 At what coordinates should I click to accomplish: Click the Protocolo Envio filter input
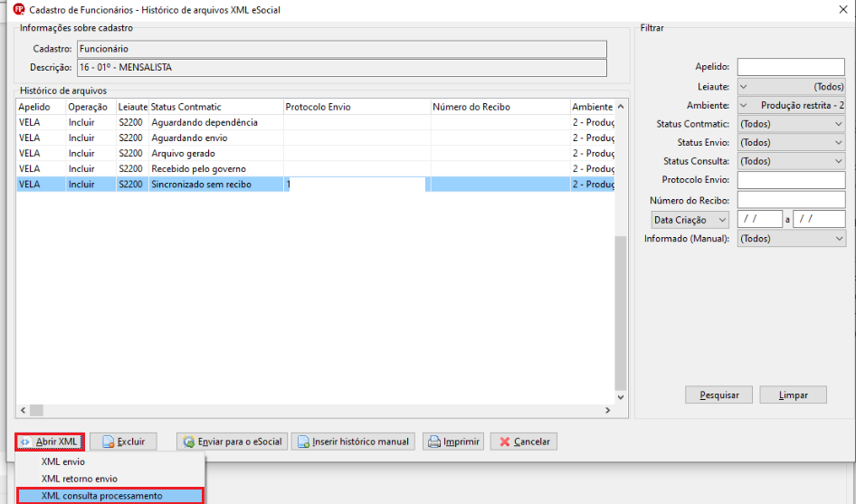point(791,180)
